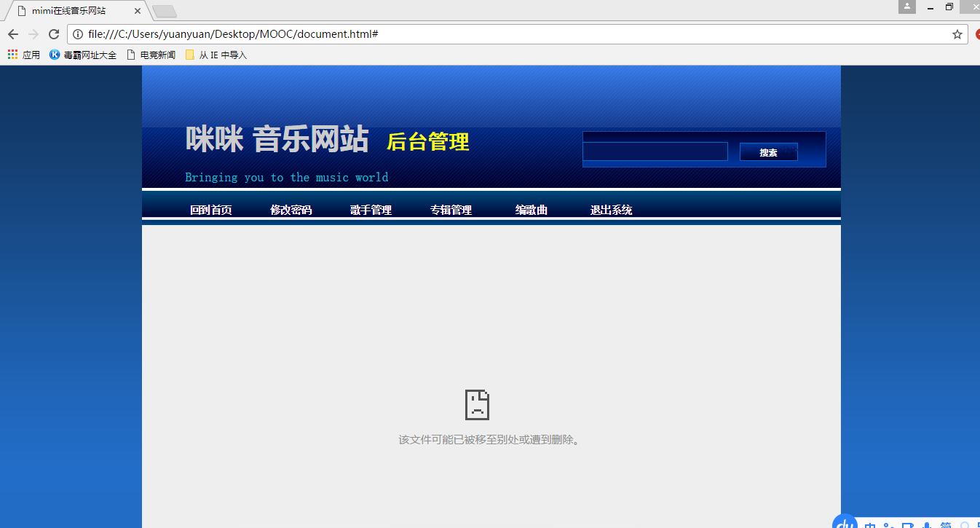Open site info icon in address bar

pos(78,34)
